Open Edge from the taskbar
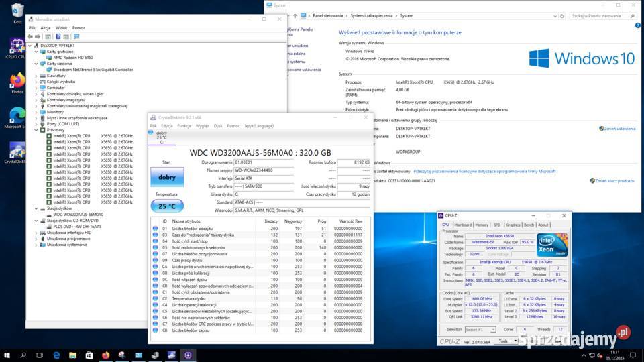Screen dimensions: 644x362 (56, 355)
